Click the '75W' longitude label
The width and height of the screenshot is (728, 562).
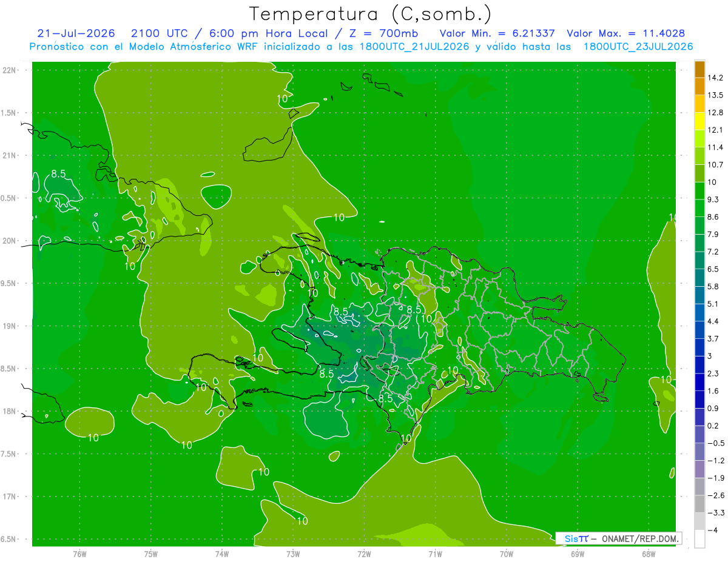pyautogui.click(x=151, y=554)
